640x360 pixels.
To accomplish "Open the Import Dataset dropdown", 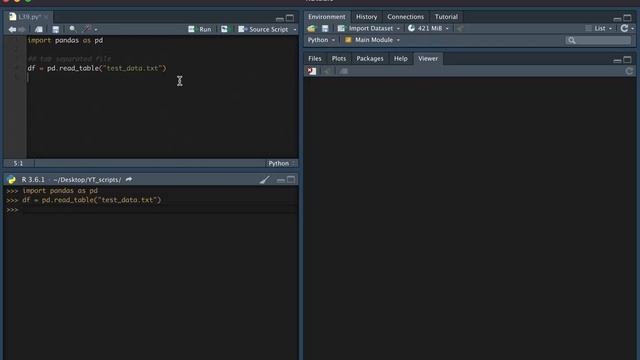I will click(369, 28).
